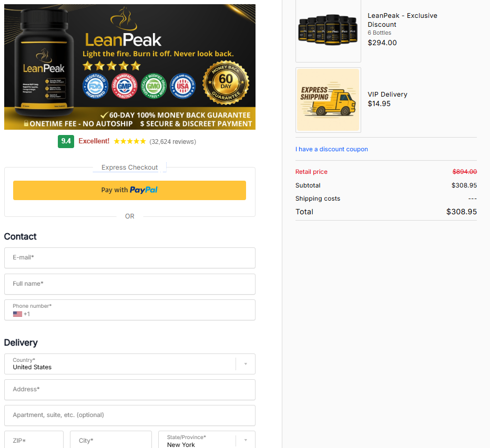Click the gold 60-Day Money Back seal
The height and width of the screenshot is (448, 490).
(x=226, y=84)
